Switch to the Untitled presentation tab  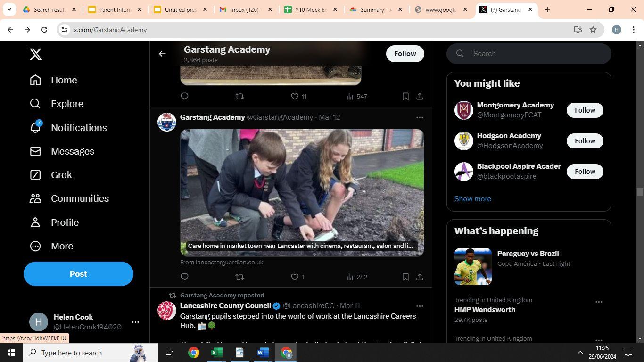pyautogui.click(x=180, y=9)
